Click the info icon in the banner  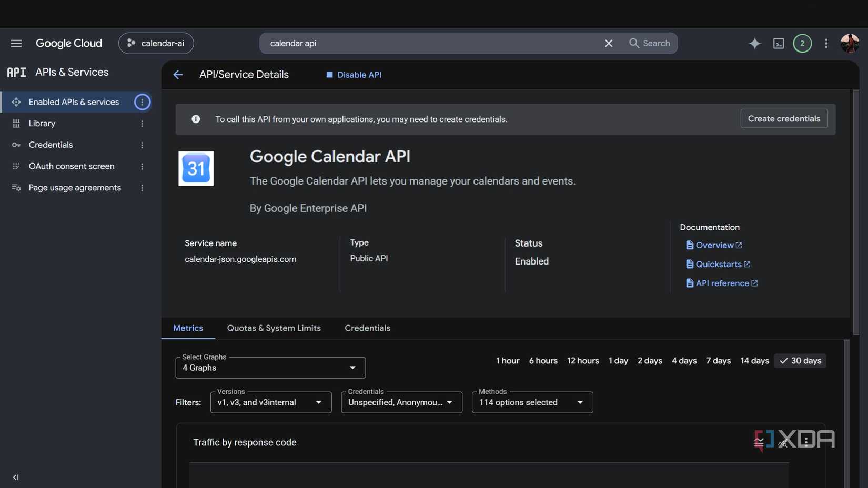click(x=196, y=119)
